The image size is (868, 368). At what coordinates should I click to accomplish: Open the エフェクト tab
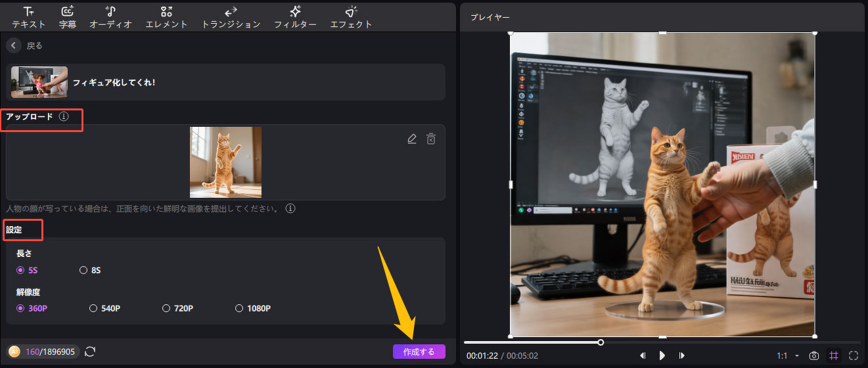click(x=351, y=18)
